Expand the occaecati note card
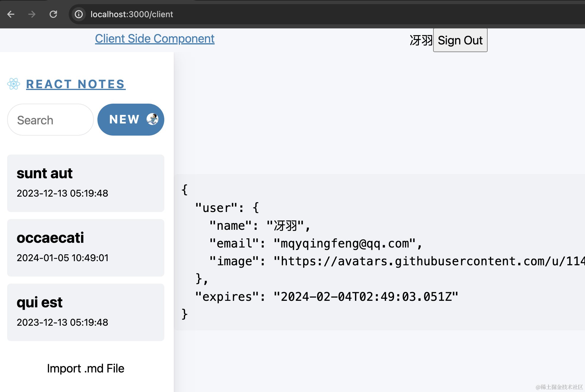The height and width of the screenshot is (392, 585). coord(86,248)
